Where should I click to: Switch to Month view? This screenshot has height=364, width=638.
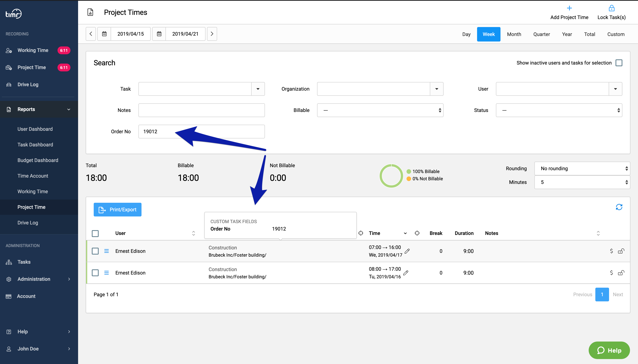point(514,34)
